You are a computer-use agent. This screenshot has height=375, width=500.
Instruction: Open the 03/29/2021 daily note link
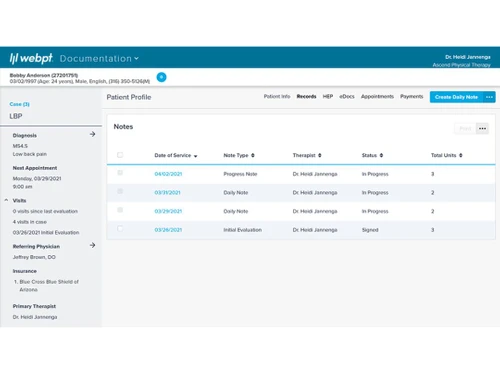pyautogui.click(x=168, y=211)
